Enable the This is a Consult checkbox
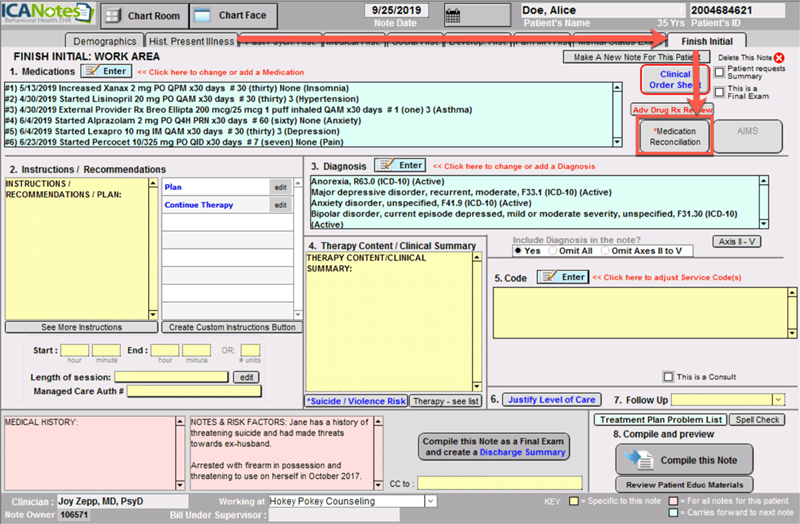Image resolution: width=800 pixels, height=524 pixels. (669, 376)
